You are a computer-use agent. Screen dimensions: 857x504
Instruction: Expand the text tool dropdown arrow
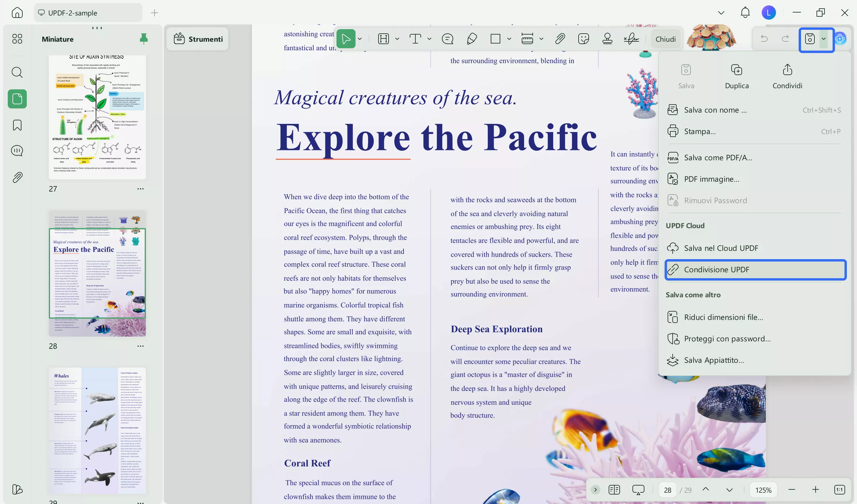pyautogui.click(x=429, y=39)
